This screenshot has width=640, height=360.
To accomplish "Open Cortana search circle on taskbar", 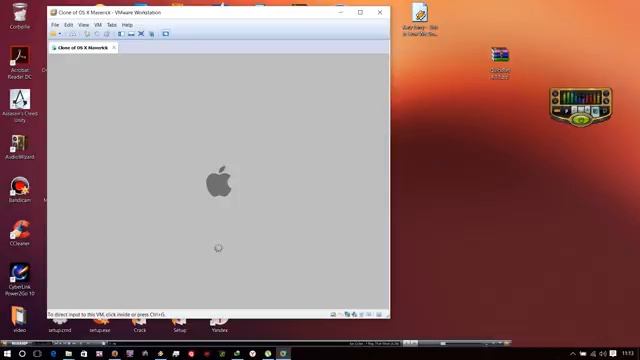I will pos(22,353).
